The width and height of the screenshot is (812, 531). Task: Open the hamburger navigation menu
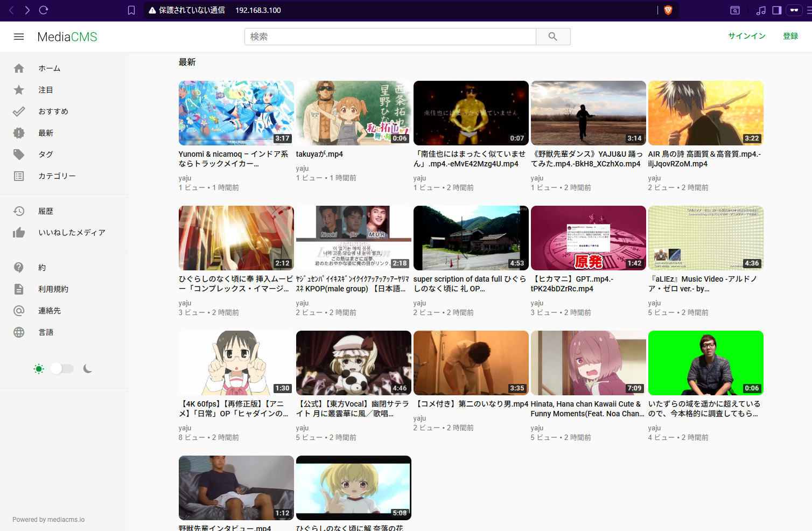point(18,36)
